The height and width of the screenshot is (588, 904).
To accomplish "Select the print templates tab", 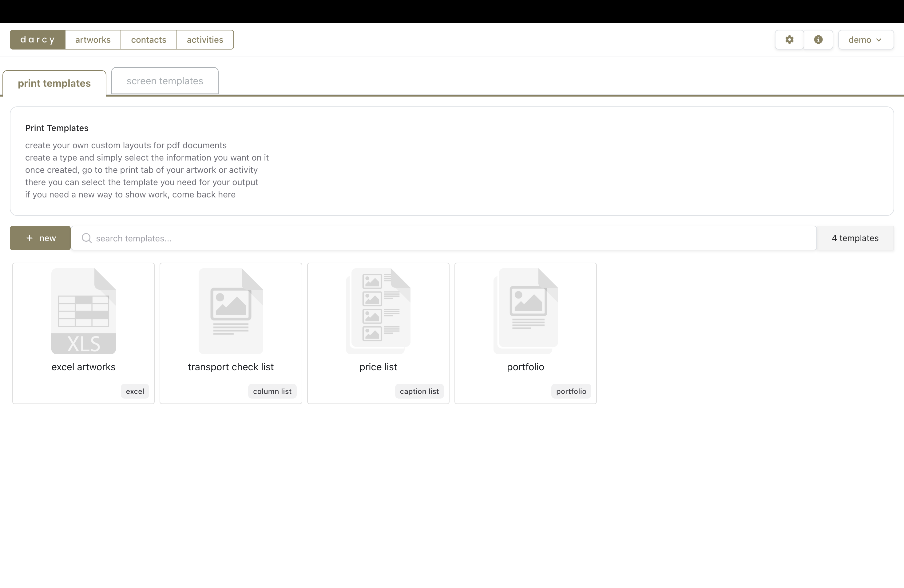I will (54, 83).
